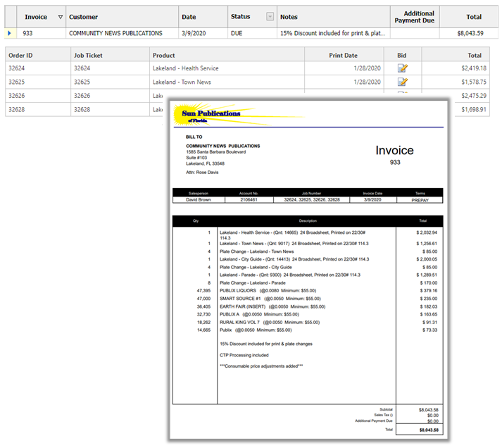Select the Customer column header

click(x=122, y=17)
